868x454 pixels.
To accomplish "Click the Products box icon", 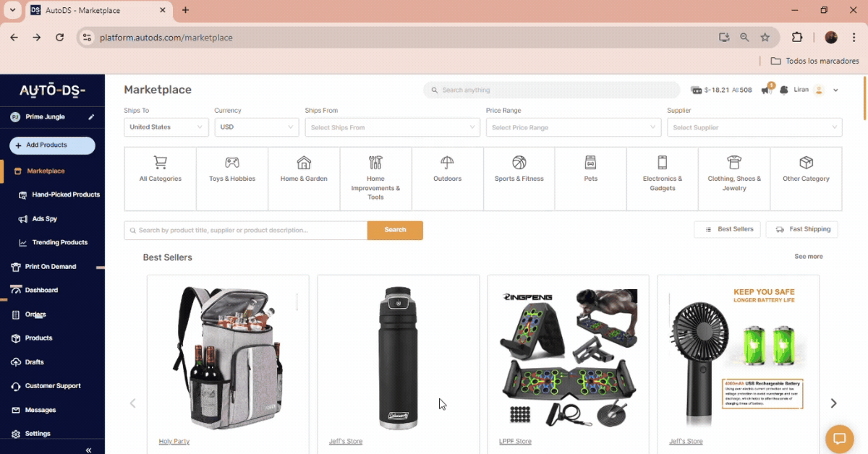I will [16, 338].
